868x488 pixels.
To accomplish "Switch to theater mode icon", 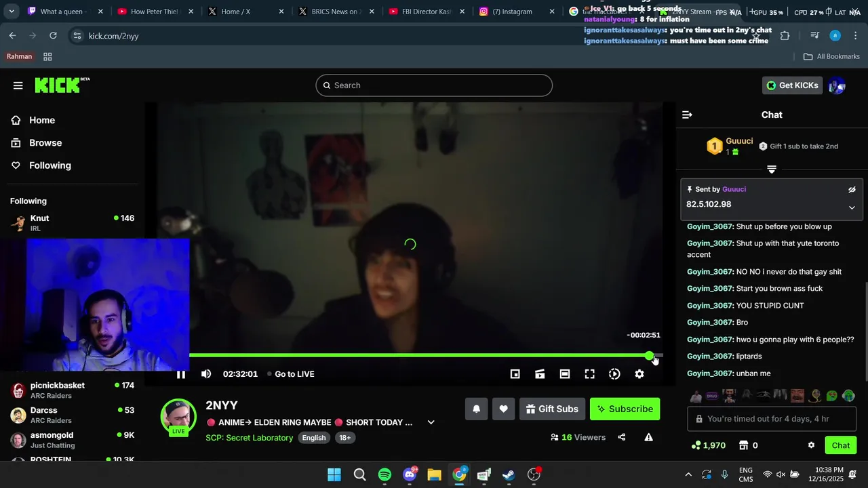I will pyautogui.click(x=565, y=374).
